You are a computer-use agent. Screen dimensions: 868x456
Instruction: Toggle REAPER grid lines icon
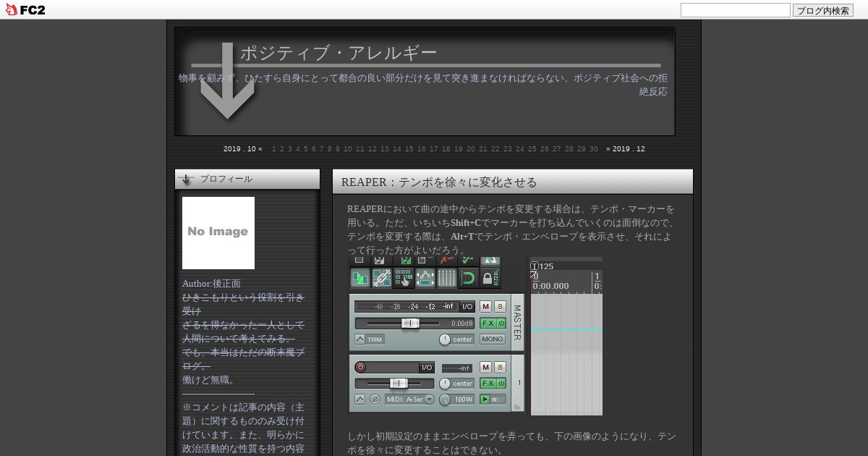(446, 278)
